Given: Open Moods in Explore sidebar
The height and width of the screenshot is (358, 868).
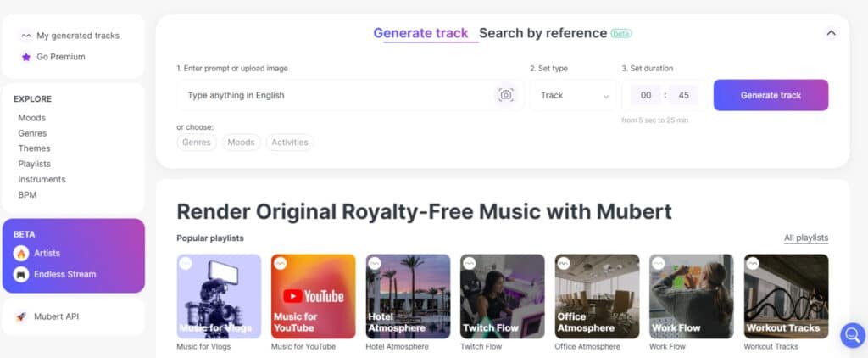Looking at the screenshot, I should (31, 118).
